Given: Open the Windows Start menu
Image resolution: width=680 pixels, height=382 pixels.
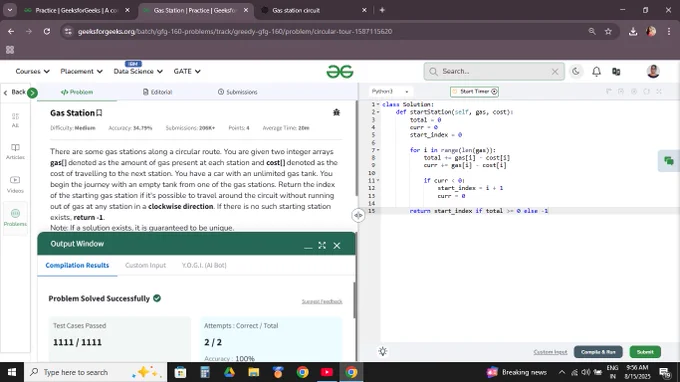Looking at the screenshot, I should 12,372.
